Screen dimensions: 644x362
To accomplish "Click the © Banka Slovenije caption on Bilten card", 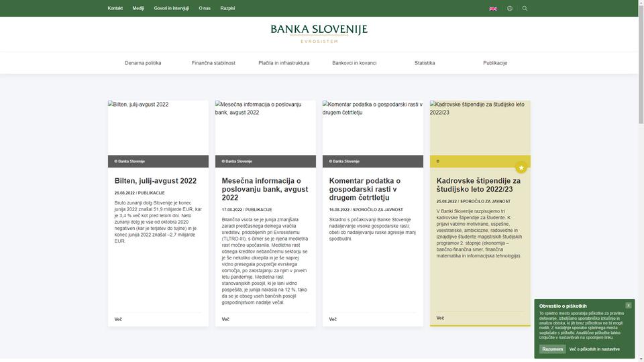I will [x=129, y=162].
